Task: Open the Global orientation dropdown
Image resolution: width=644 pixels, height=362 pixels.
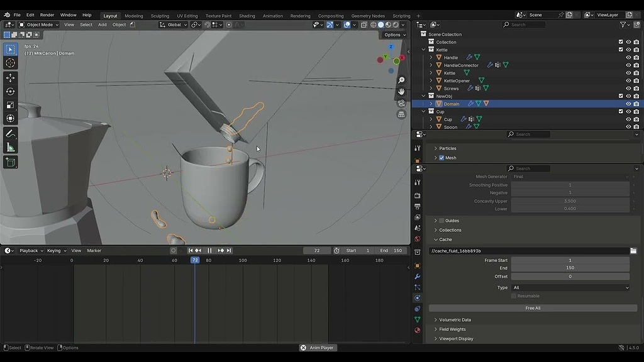Action: [174, 25]
